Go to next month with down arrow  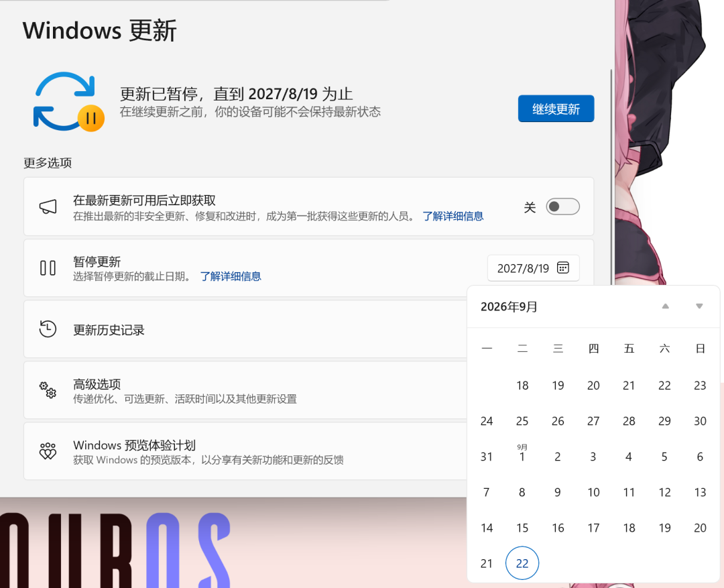click(x=699, y=306)
